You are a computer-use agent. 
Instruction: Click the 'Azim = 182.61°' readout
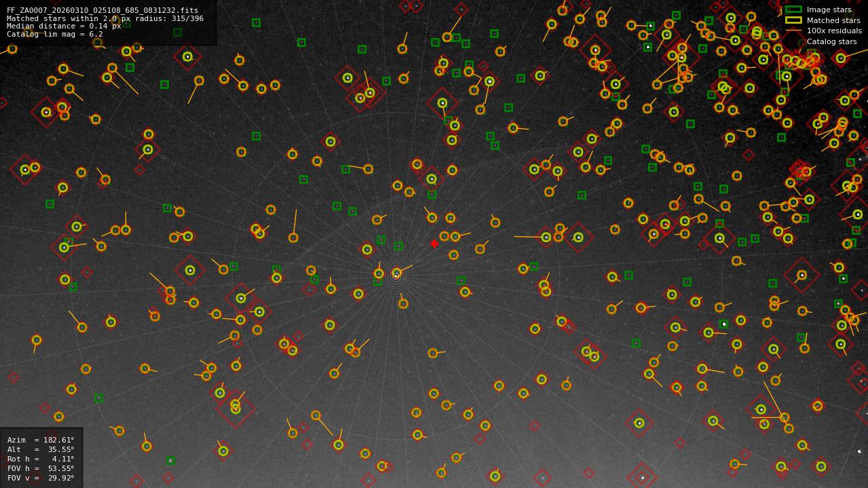click(x=41, y=440)
